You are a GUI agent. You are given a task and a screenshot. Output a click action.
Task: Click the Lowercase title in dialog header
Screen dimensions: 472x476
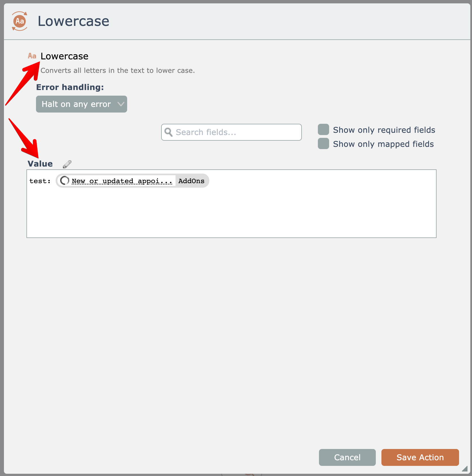coord(73,21)
